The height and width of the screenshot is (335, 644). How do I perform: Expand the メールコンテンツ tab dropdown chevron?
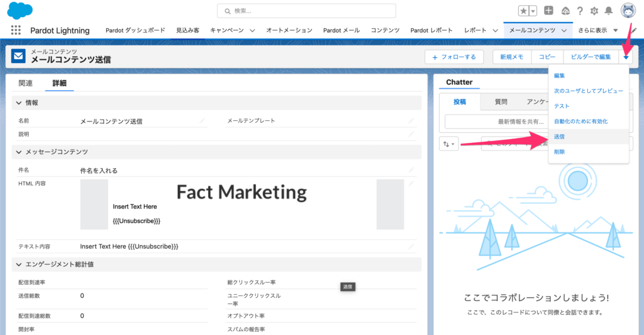pyautogui.click(x=564, y=30)
